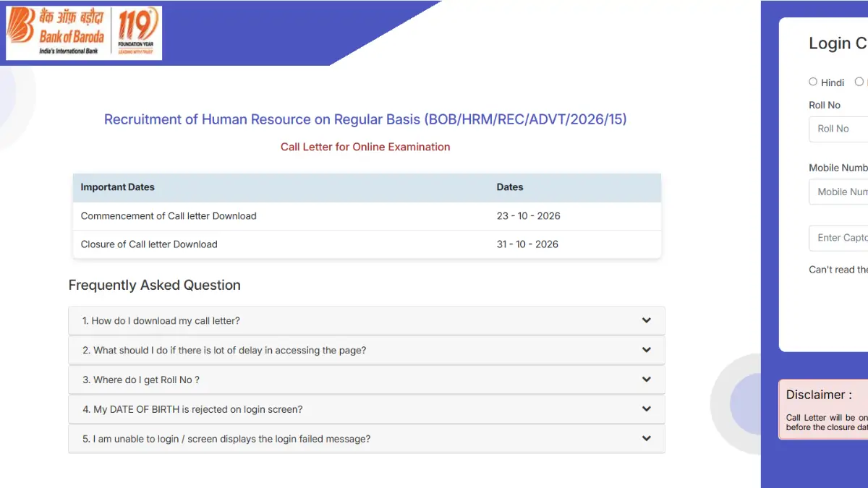This screenshot has height=488, width=868.
Task: Click chevron on 'delay in accessing the page' row
Action: click(x=647, y=350)
